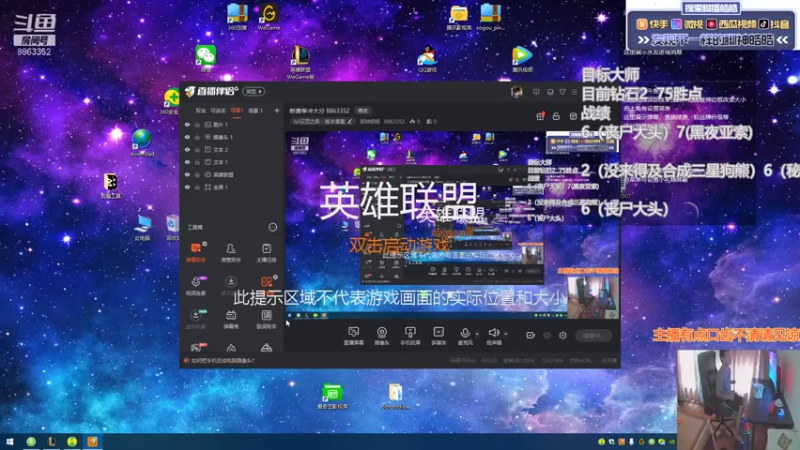Click the start streaming pill button
The width and height of the screenshot is (800, 450).
point(593,335)
